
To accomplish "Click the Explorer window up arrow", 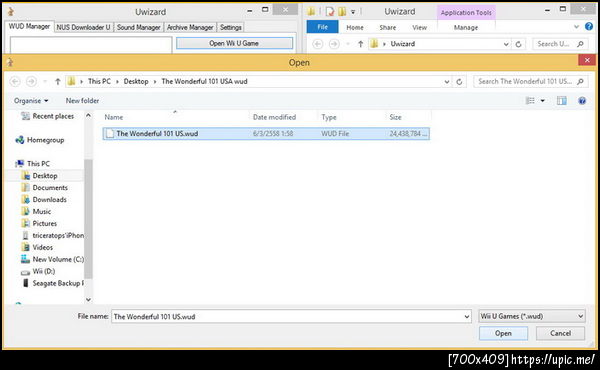I will point(360,44).
